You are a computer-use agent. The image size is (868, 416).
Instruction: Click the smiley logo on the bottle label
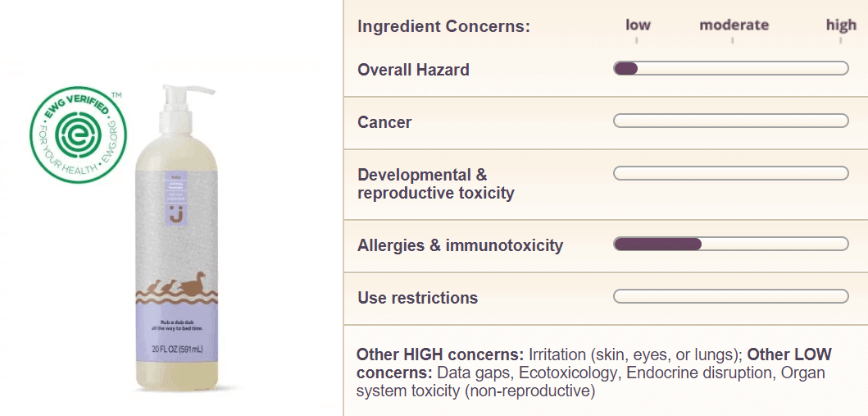coord(176,213)
